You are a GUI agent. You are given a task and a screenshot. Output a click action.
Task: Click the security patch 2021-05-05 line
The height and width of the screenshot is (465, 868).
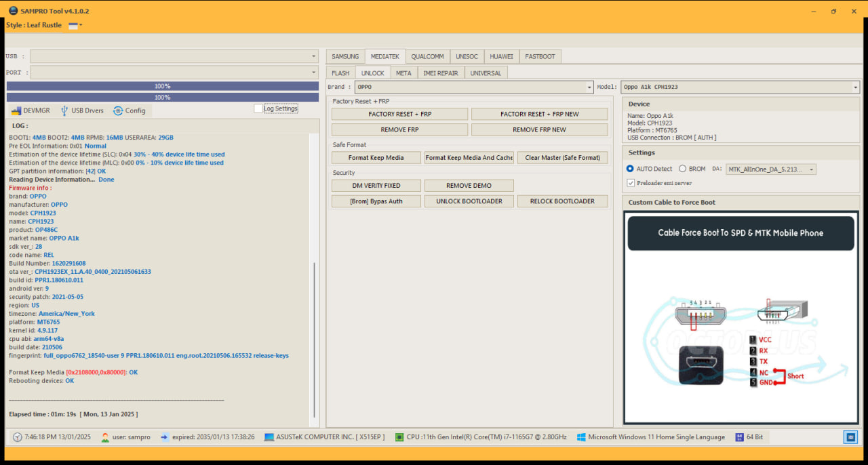tap(46, 297)
